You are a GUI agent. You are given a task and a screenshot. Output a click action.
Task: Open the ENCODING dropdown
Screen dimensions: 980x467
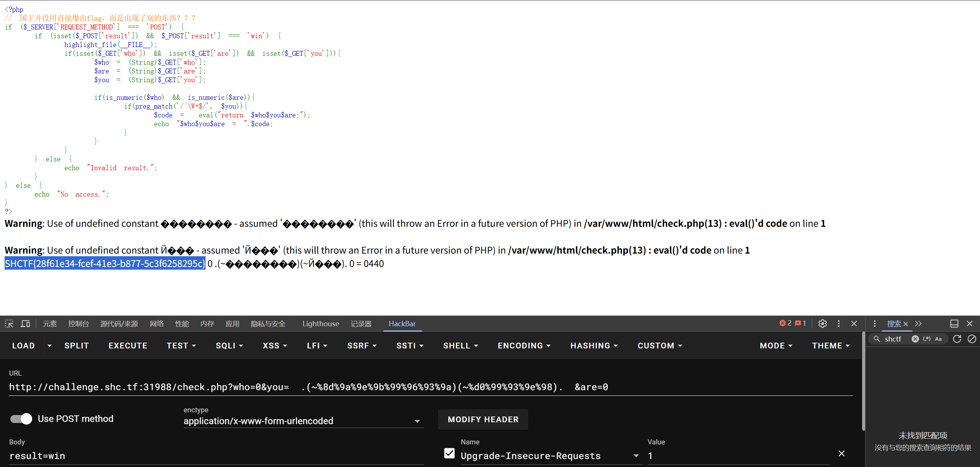(524, 346)
